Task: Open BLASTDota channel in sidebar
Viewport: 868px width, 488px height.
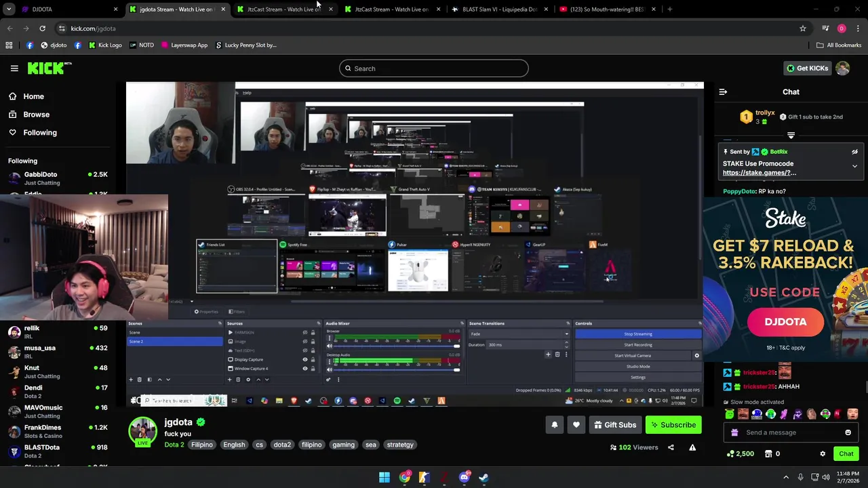Action: (58, 451)
